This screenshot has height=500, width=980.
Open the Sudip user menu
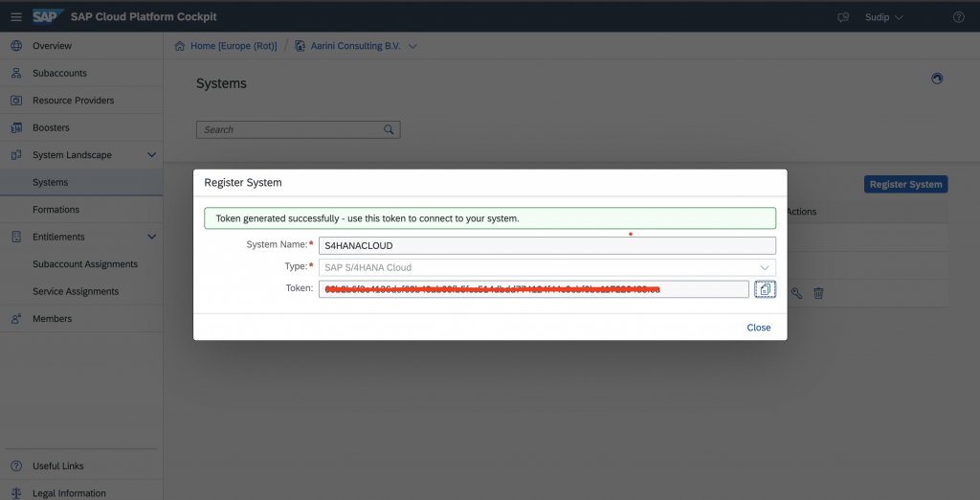(x=883, y=17)
